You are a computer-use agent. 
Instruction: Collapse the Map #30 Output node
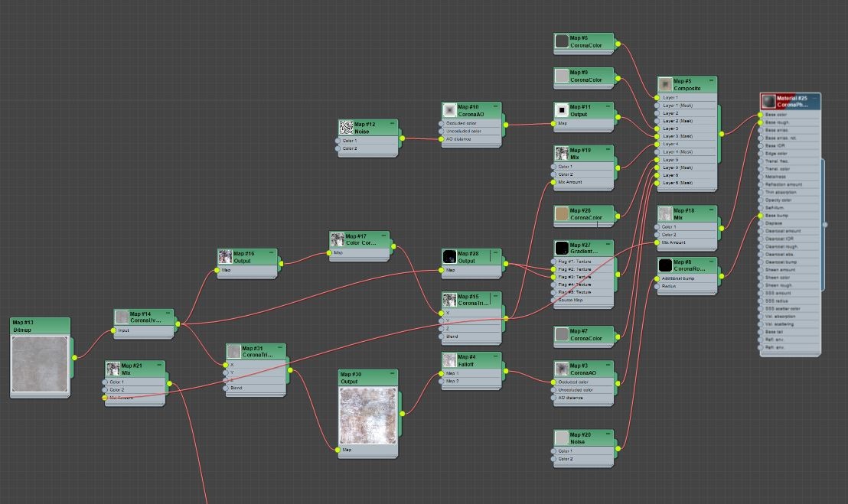tap(393, 374)
